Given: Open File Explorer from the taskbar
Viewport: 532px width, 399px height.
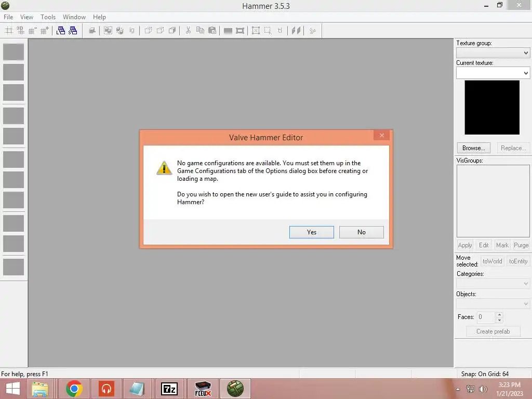Looking at the screenshot, I should coord(39,389).
